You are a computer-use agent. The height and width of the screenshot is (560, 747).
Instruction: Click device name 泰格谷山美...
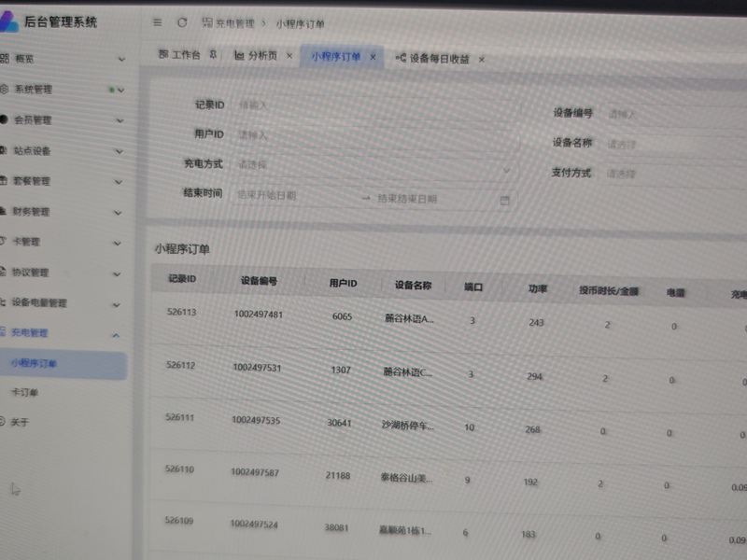[406, 478]
